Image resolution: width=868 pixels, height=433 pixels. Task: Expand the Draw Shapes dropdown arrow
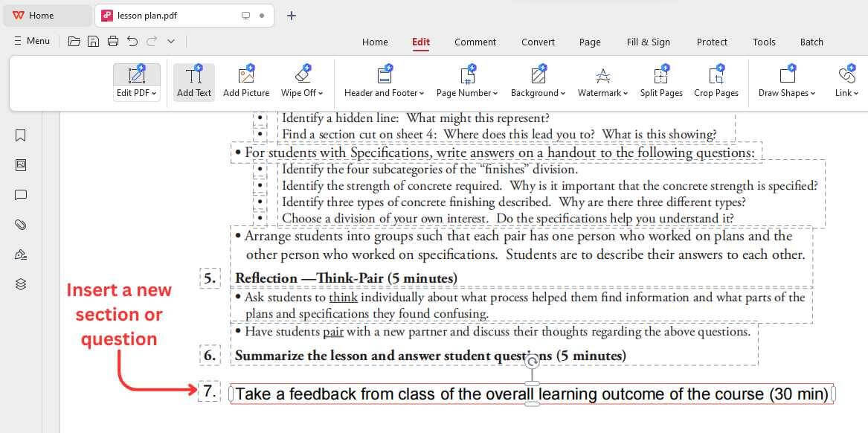click(x=813, y=93)
